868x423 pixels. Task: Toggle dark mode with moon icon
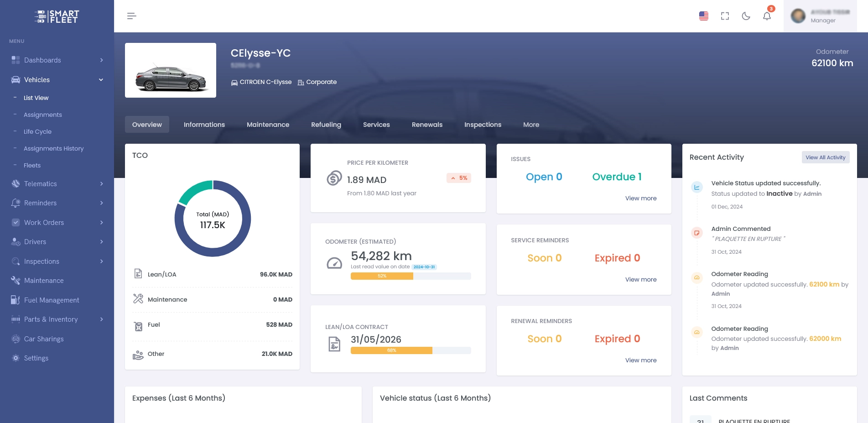pyautogui.click(x=746, y=16)
